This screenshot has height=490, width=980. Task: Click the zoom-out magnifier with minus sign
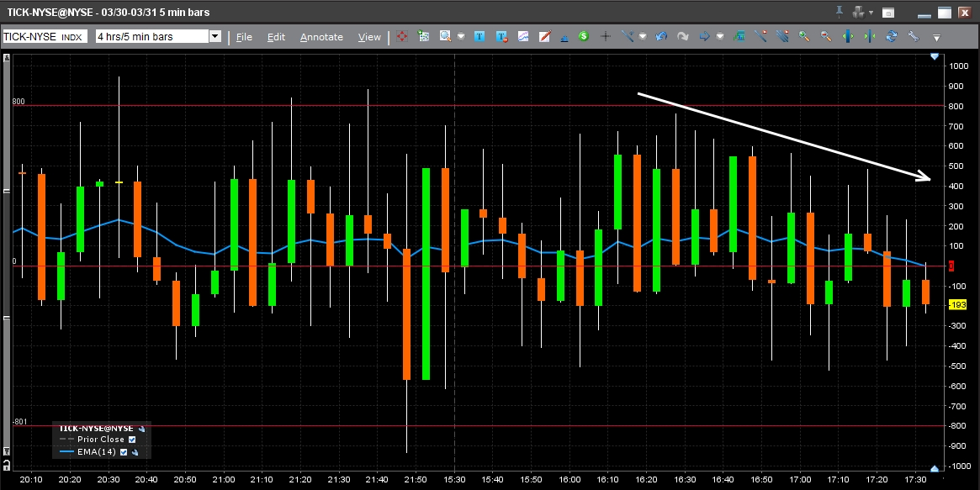coord(826,37)
